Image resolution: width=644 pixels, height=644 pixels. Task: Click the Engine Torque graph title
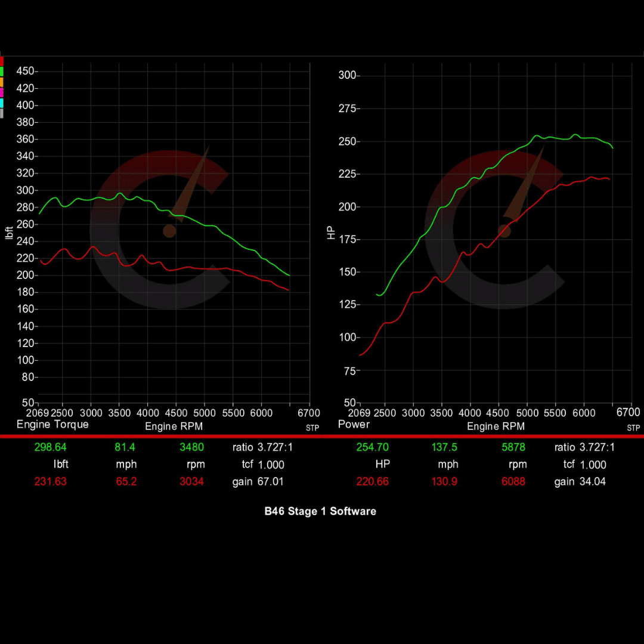click(x=52, y=425)
